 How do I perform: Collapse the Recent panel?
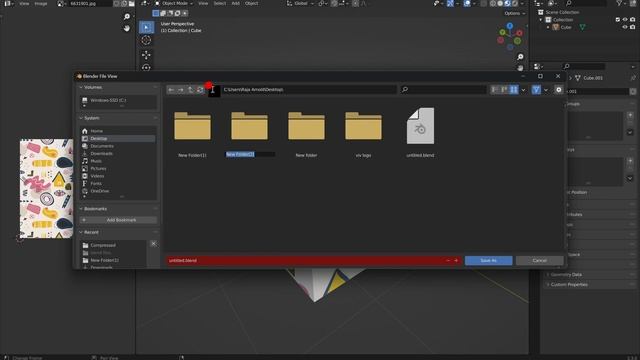point(81,232)
